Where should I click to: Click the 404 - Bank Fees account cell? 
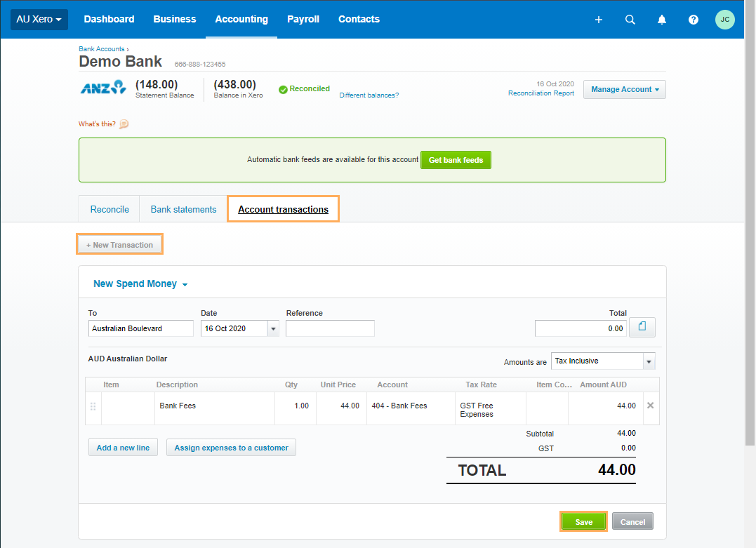coord(411,408)
